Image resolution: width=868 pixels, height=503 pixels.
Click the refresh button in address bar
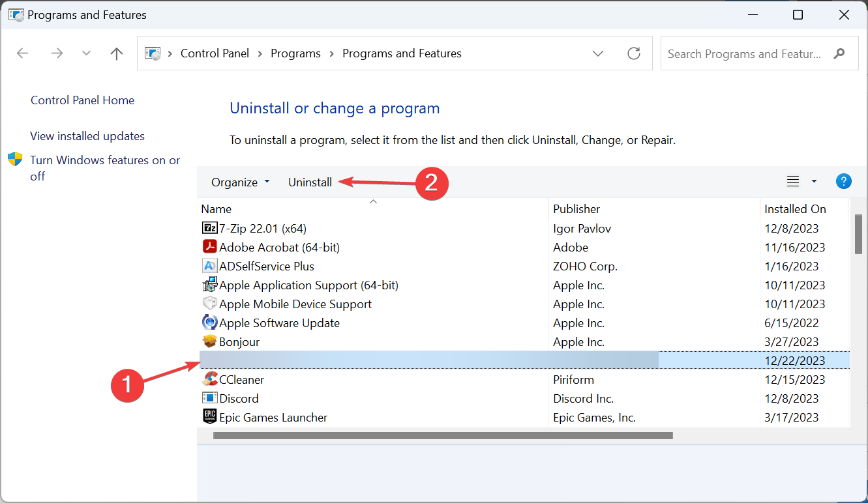click(x=633, y=53)
